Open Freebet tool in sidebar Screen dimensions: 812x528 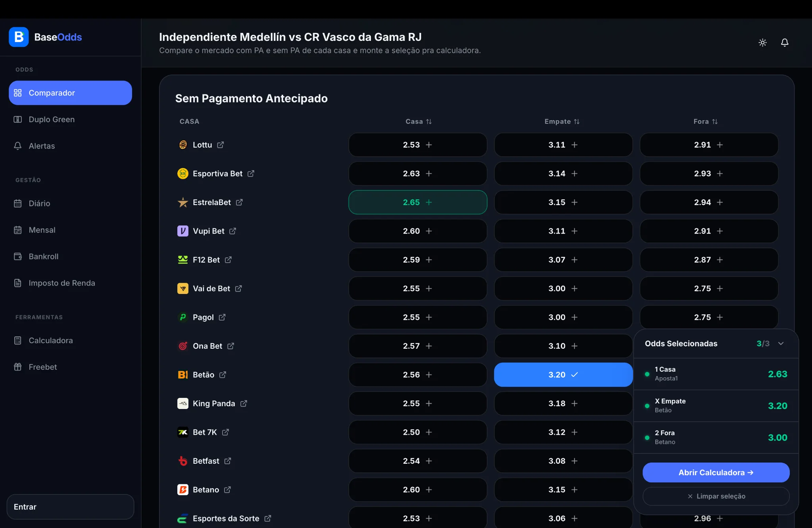point(70,367)
